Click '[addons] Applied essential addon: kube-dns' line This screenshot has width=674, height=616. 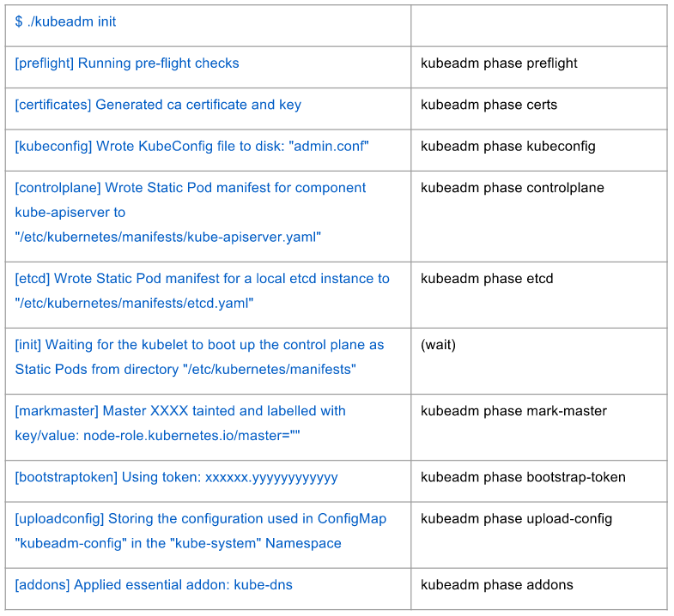[x=154, y=585]
